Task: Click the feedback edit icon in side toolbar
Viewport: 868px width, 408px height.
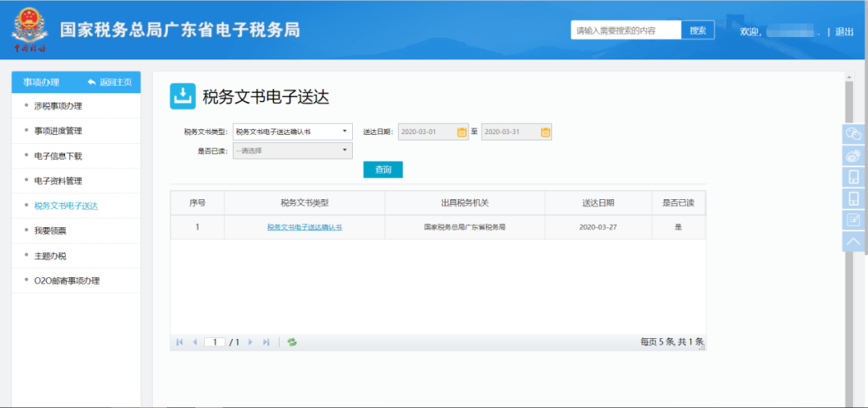Action: tap(854, 219)
